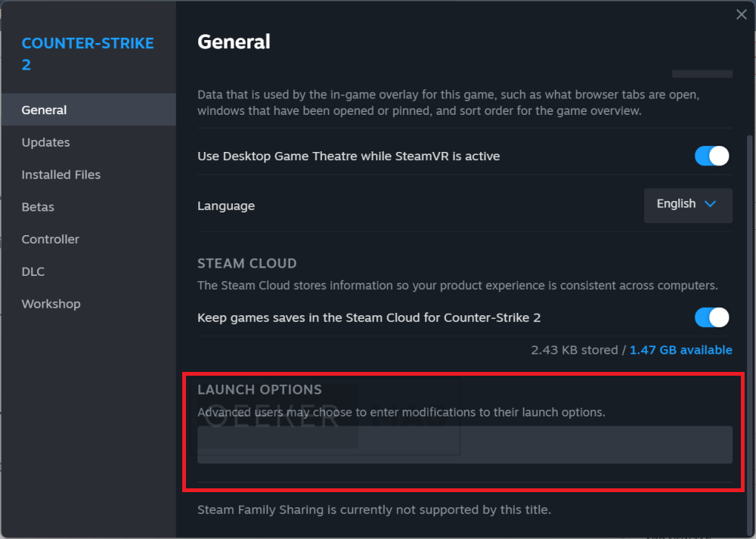Close the Counter-Strike 2 properties window
The image size is (756, 539).
point(741,14)
